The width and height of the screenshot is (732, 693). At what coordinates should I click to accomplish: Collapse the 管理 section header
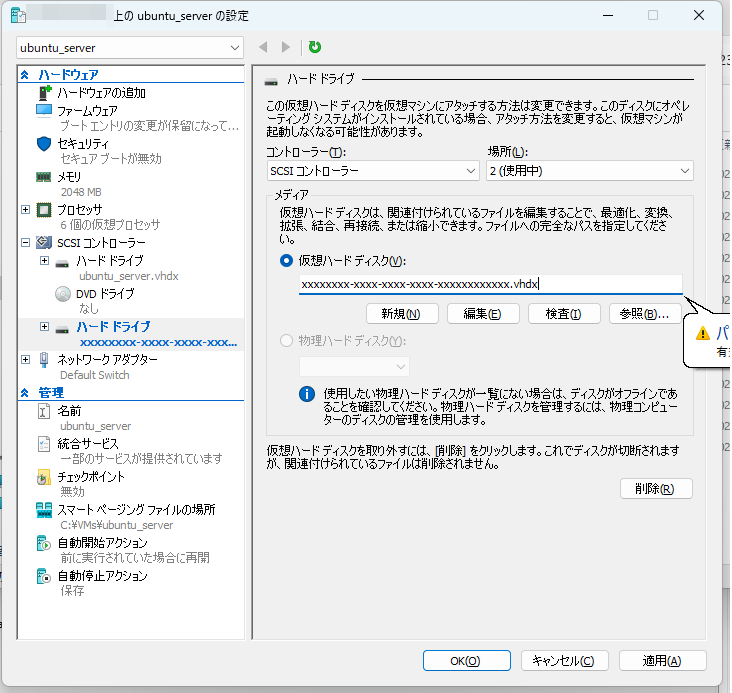tap(25, 393)
